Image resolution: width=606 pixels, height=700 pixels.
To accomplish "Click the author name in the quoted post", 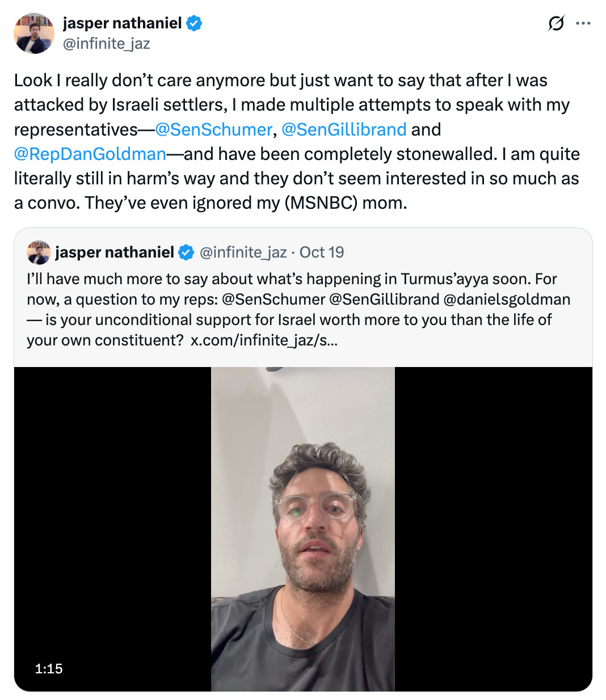I will click(115, 252).
